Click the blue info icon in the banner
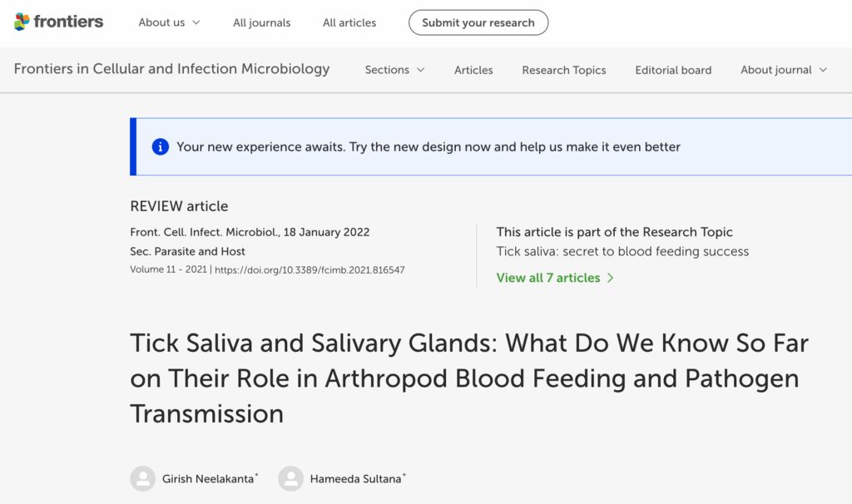Screen dimensions: 852x504 point(159,146)
